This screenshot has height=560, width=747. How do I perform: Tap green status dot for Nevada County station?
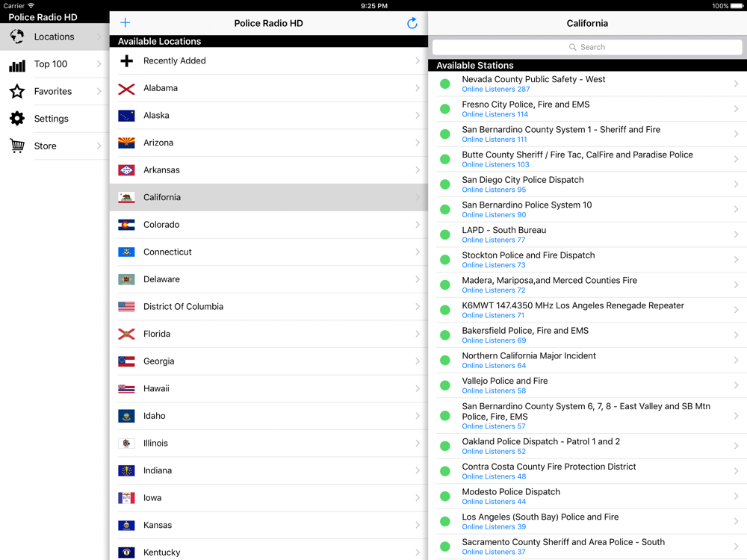(445, 84)
